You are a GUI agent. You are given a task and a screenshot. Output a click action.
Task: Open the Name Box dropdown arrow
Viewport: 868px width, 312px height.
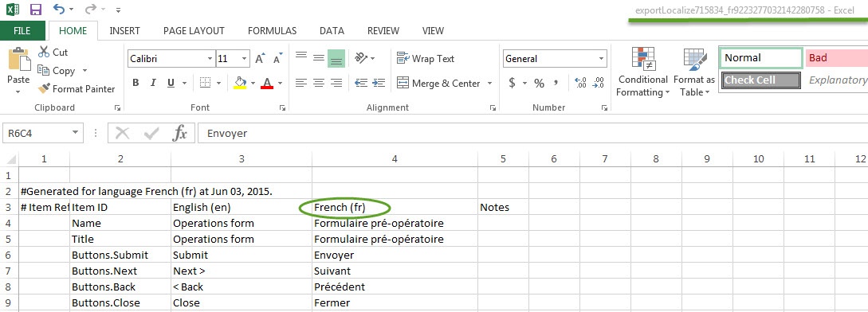[x=76, y=133]
